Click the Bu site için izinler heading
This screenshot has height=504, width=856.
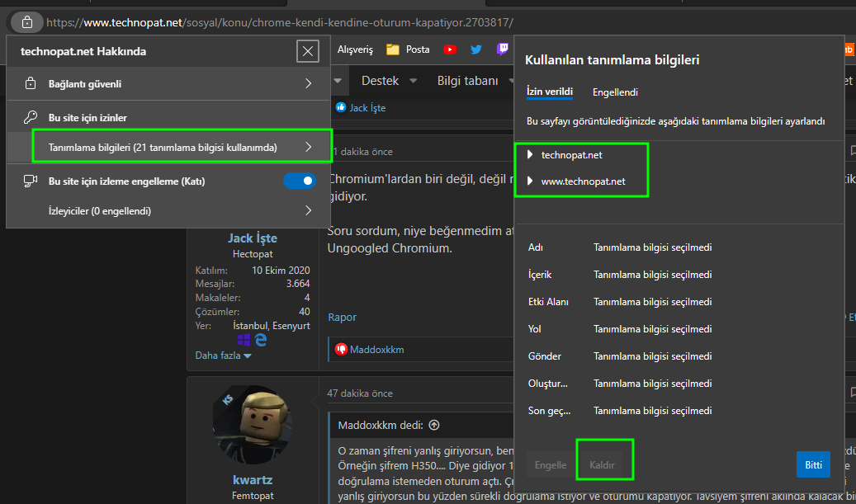tap(87, 118)
